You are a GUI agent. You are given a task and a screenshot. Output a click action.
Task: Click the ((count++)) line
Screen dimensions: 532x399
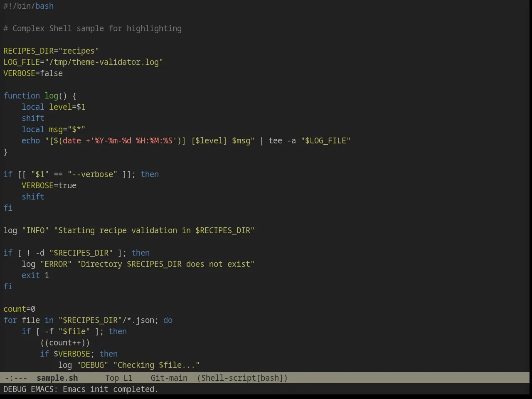65,342
